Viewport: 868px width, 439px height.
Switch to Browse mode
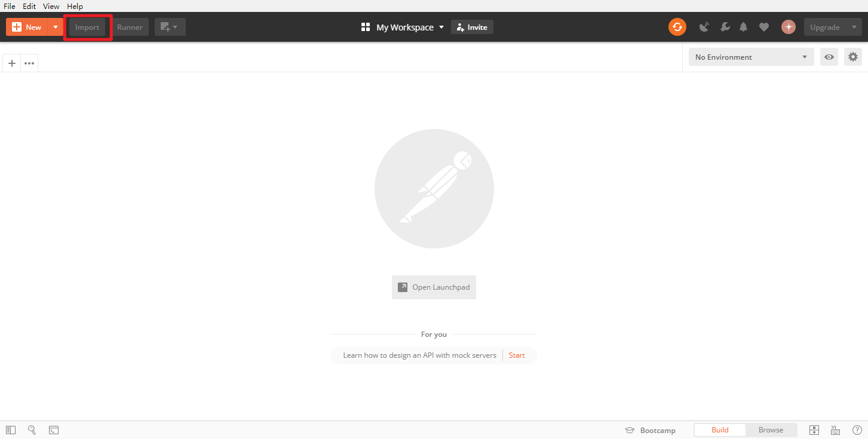click(x=771, y=430)
